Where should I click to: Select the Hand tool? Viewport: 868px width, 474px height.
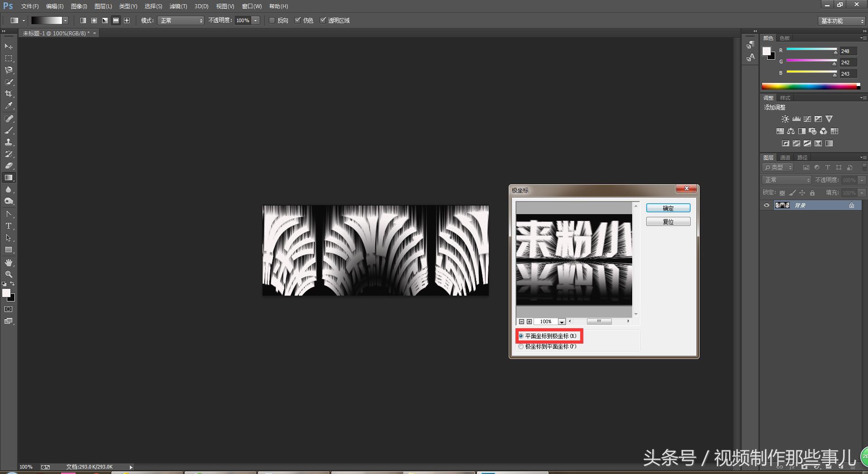[x=9, y=263]
